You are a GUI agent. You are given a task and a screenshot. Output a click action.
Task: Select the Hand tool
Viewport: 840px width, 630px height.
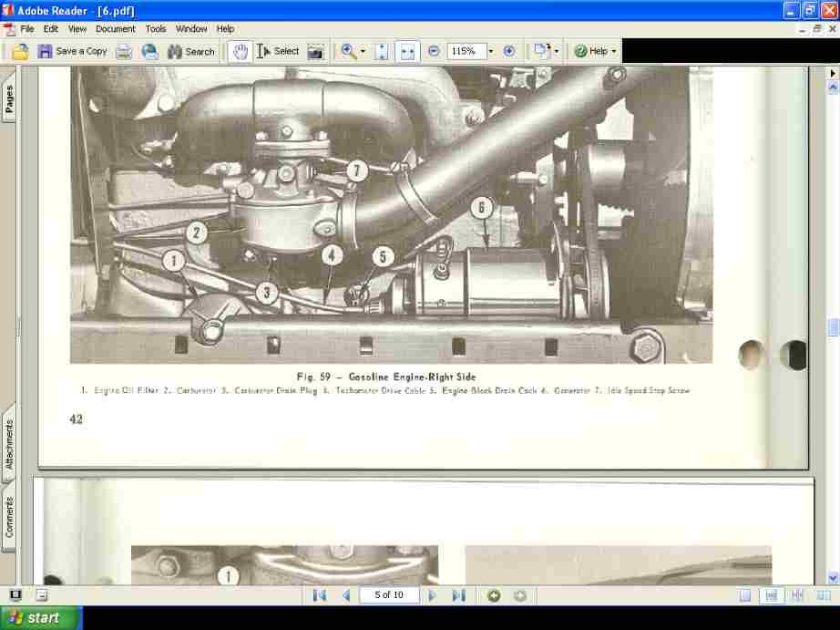pos(240,51)
